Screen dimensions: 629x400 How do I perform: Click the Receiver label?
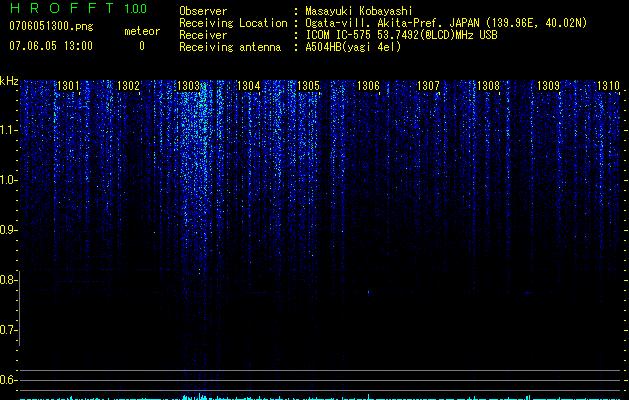203,35
